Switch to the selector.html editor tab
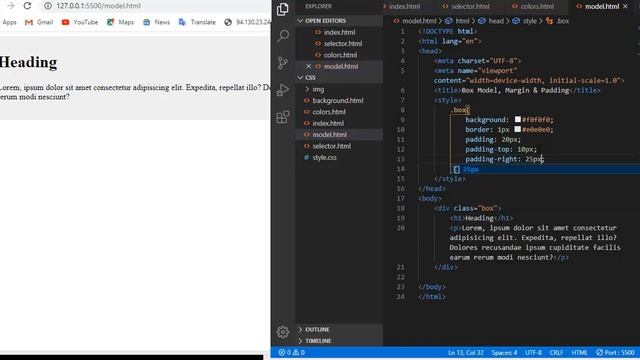 [x=466, y=6]
